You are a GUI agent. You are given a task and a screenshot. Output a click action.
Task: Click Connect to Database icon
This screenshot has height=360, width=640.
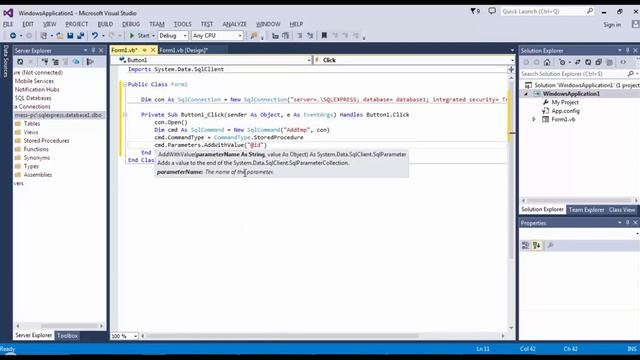(x=45, y=62)
